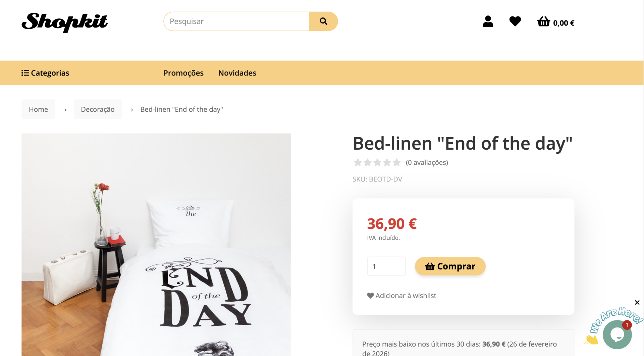Add product via Adicionar à wishlist
This screenshot has width=644, height=356.
401,296
